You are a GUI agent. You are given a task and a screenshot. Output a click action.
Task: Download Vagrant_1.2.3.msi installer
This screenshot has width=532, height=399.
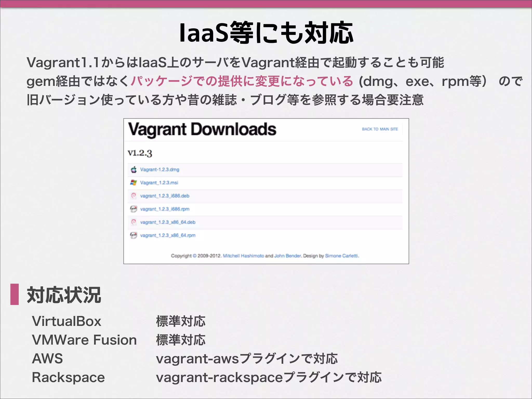coord(159,183)
